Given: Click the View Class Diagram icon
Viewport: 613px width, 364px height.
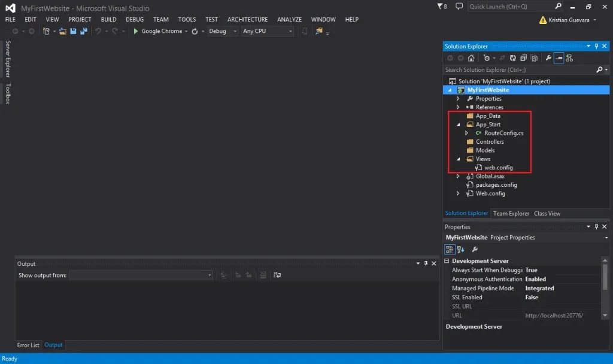Looking at the screenshot, I should pyautogui.click(x=569, y=58).
